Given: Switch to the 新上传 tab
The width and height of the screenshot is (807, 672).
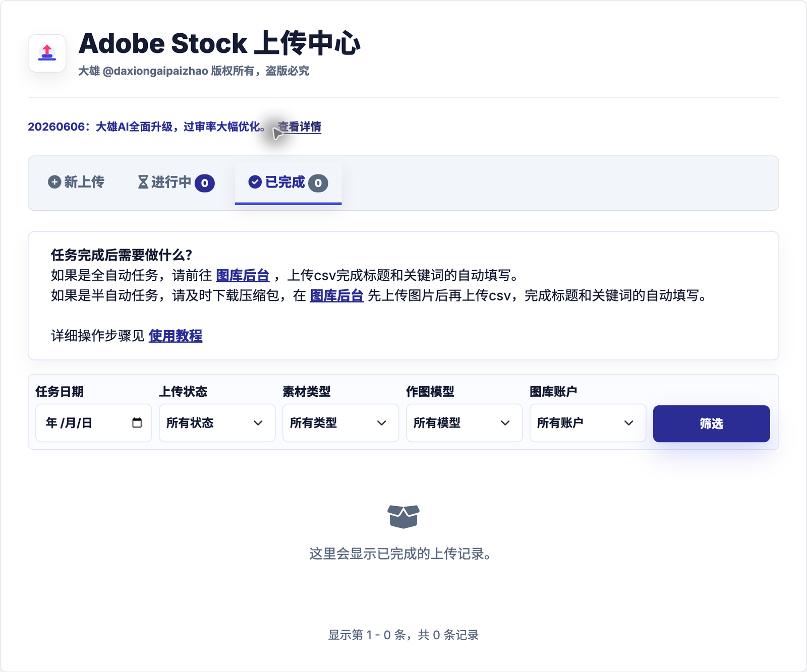Looking at the screenshot, I should pos(76,182).
